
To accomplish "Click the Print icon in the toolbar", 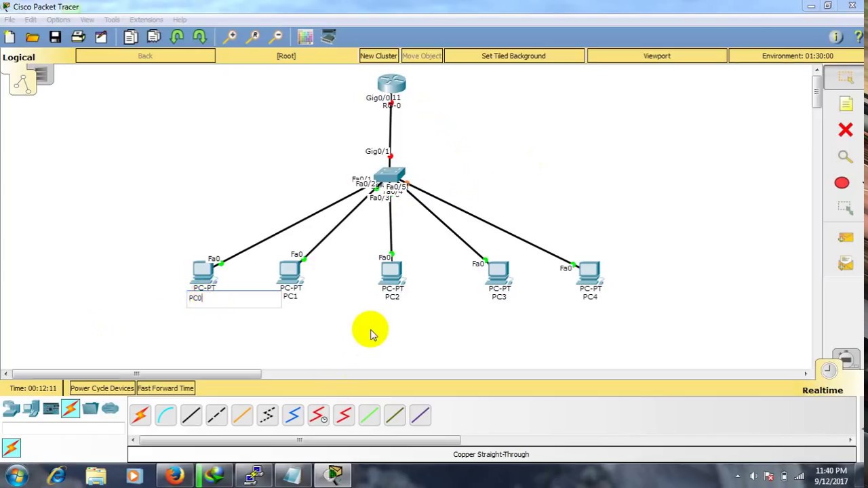I will coord(78,37).
